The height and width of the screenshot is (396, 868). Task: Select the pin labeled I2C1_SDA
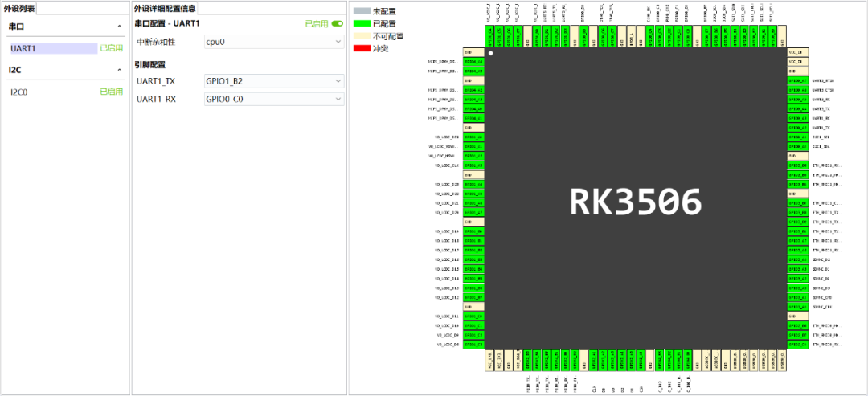tap(798, 146)
